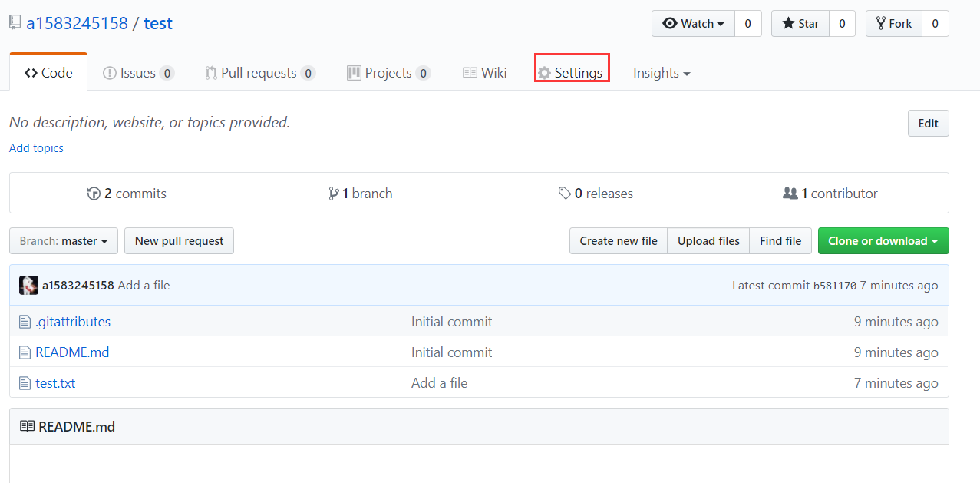Screen dimensions: 980x483
Task: Click the watcher count next to Watch
Action: [x=748, y=24]
